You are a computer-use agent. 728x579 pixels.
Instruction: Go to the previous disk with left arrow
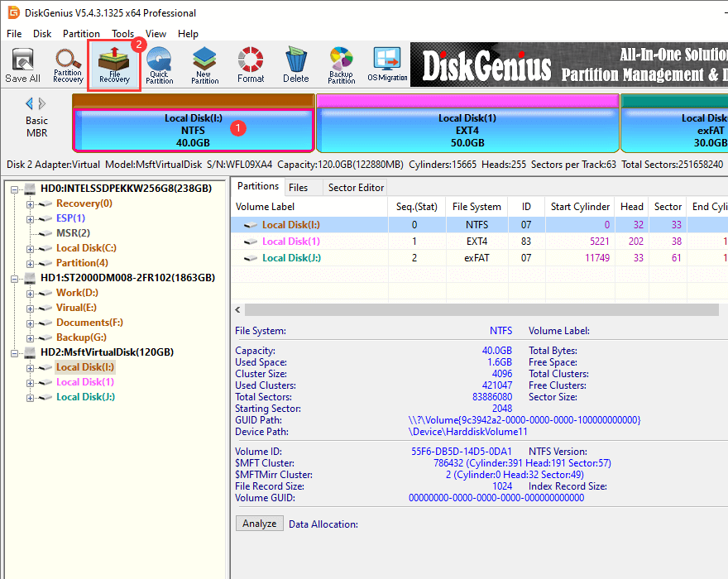(30, 103)
